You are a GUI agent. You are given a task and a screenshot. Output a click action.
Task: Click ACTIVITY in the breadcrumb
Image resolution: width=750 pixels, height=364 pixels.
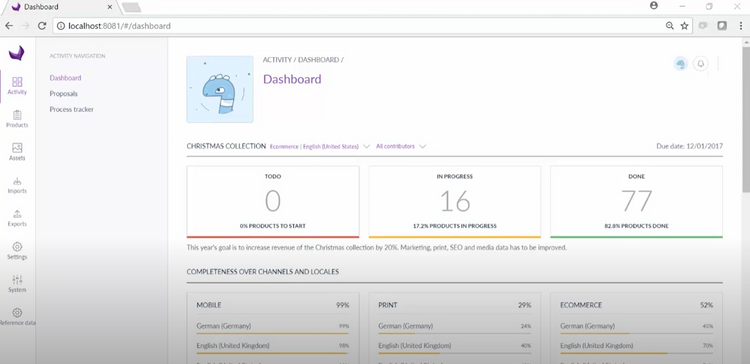click(277, 60)
